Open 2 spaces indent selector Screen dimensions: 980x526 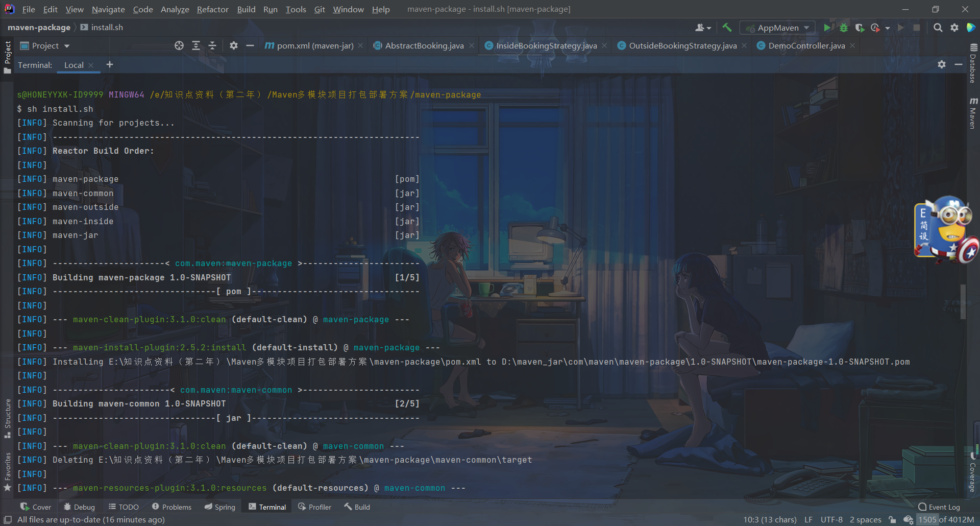point(865,519)
